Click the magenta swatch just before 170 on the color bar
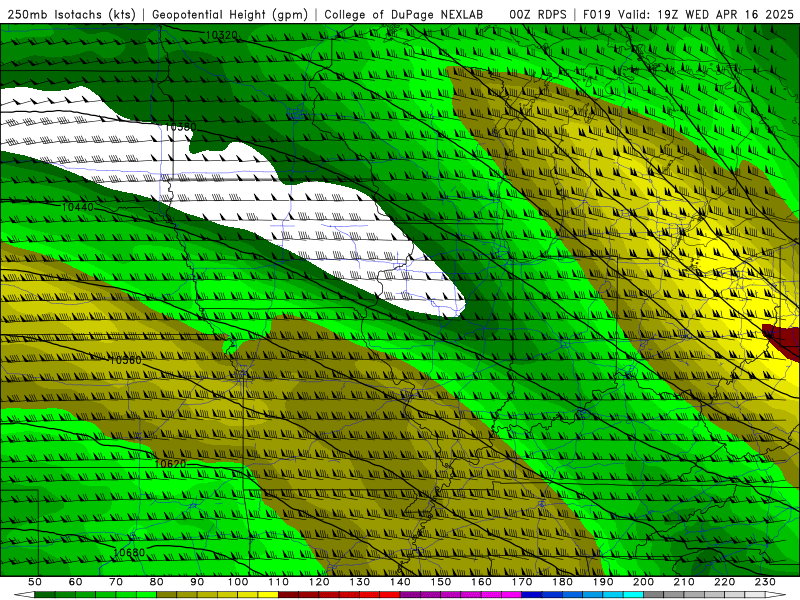 (512, 595)
